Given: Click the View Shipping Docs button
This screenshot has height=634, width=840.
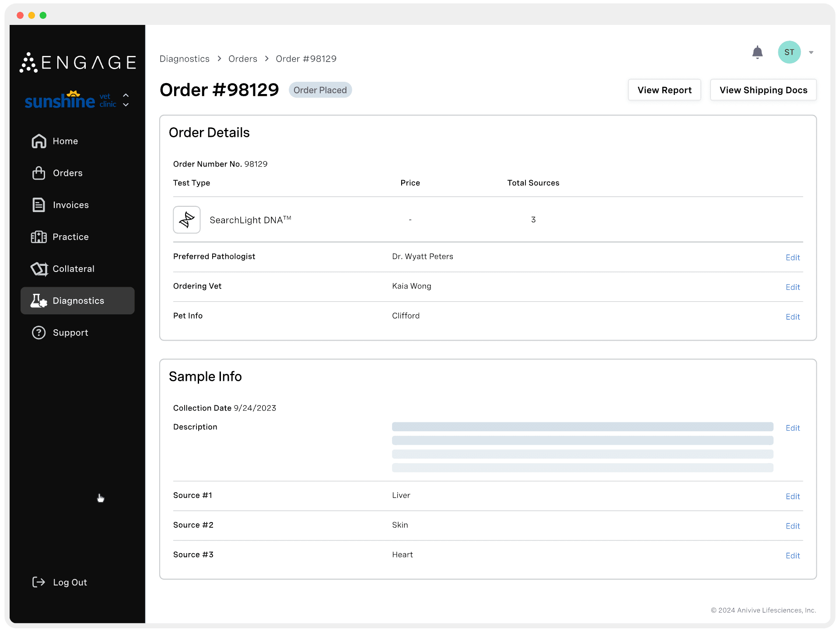Looking at the screenshot, I should click(763, 90).
